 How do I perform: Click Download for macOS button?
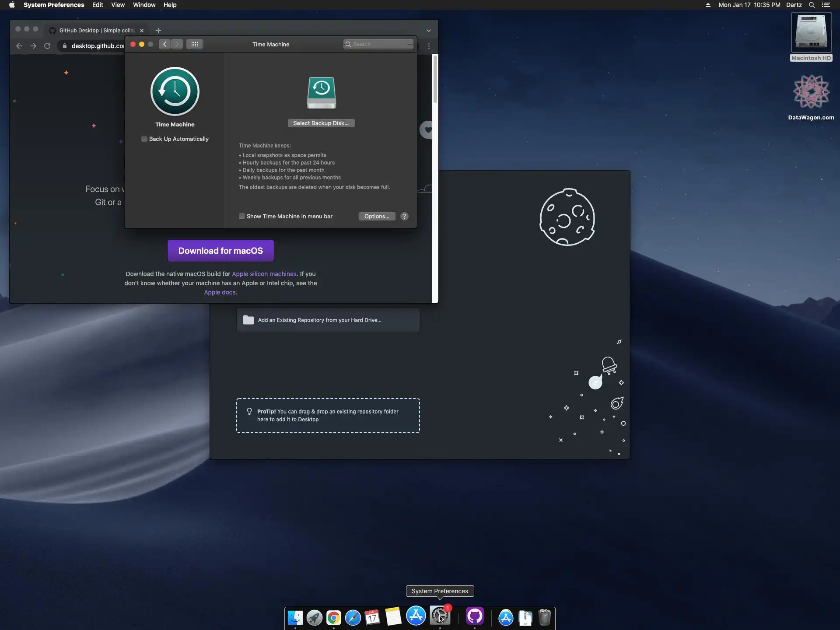coord(220,251)
